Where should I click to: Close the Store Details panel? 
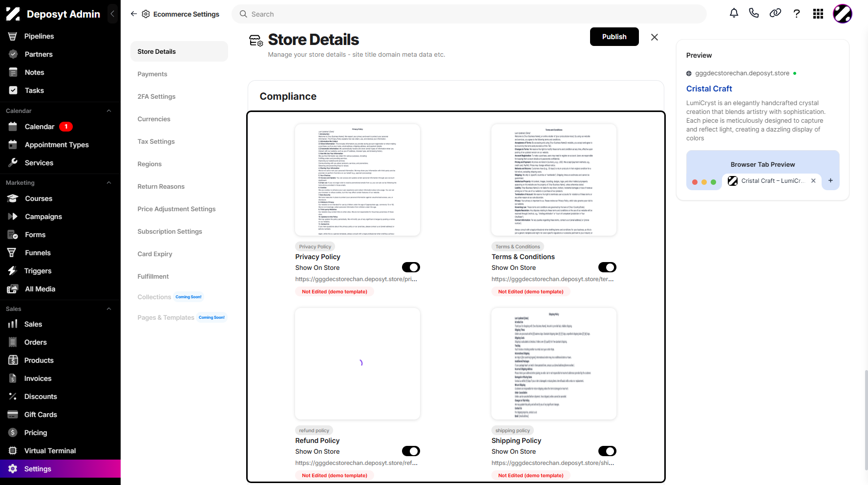[x=655, y=37]
